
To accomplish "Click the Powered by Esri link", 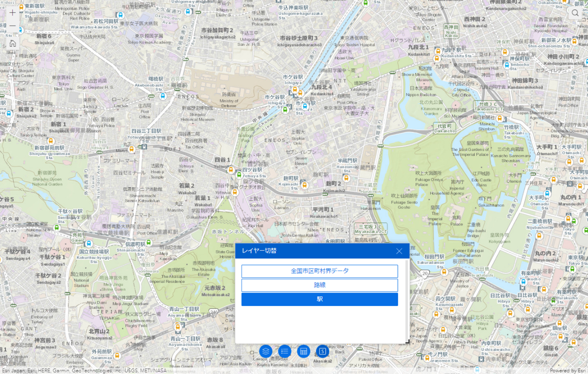I will click(x=568, y=370).
